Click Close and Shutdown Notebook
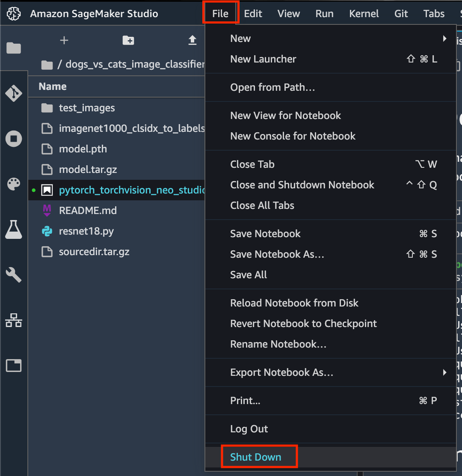Image resolution: width=462 pixels, height=476 pixels. tap(302, 185)
